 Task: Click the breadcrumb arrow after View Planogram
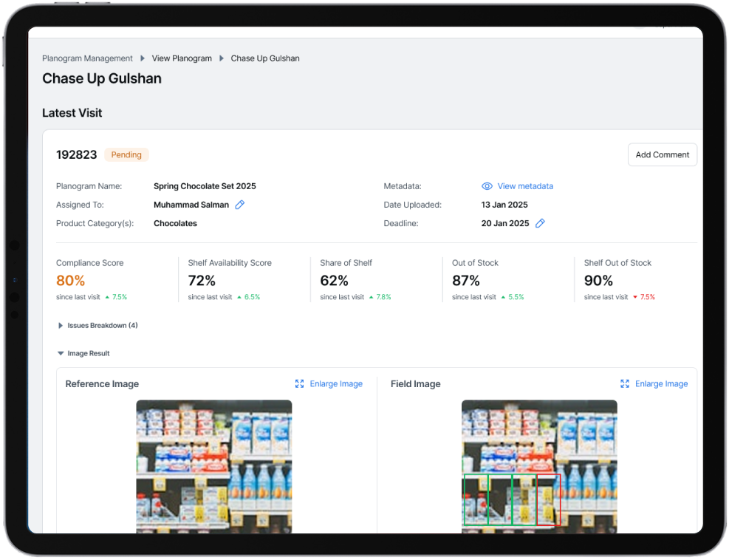[x=222, y=58]
